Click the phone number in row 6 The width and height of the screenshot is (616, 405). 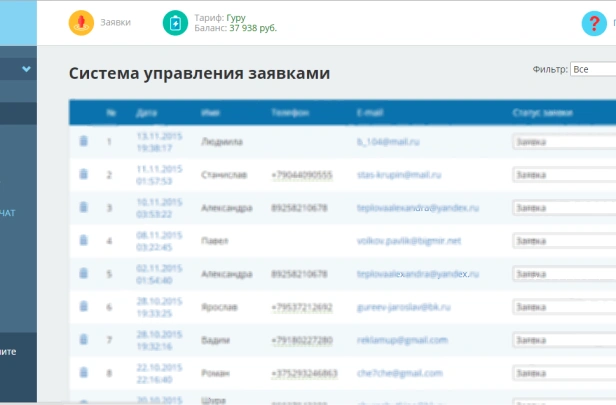(302, 307)
